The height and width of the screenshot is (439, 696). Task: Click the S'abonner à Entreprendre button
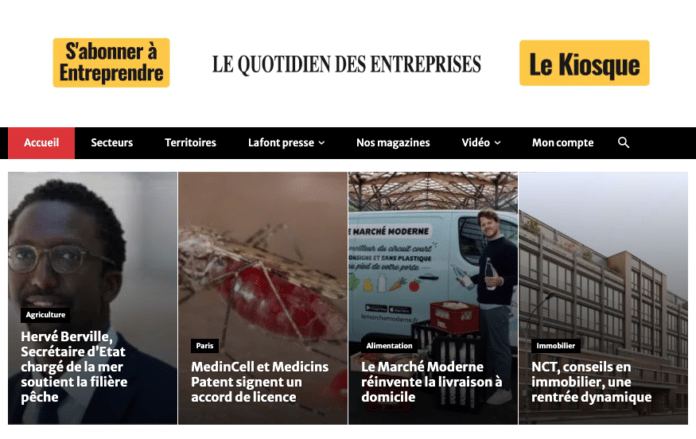tap(111, 63)
